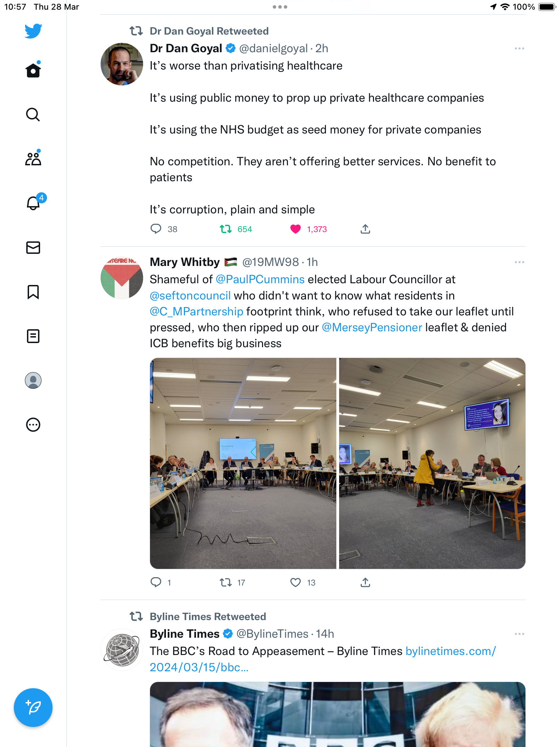Viewport: 560px width, 747px height.
Task: View the left meeting room photo
Action: 243,463
